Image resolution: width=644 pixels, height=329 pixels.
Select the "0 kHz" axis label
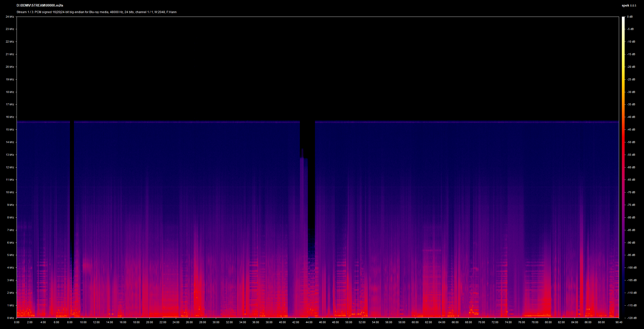[x=11, y=318]
